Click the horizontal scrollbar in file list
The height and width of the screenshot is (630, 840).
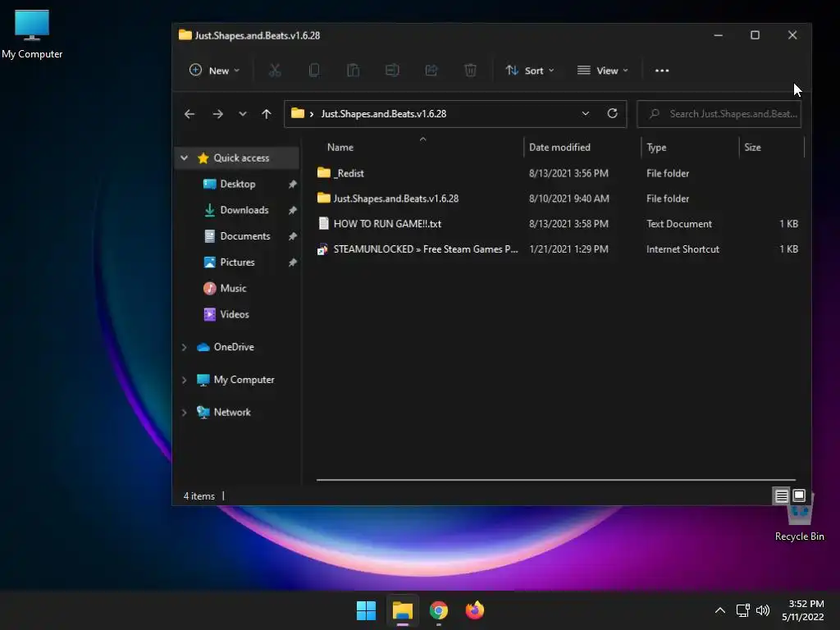click(x=556, y=480)
